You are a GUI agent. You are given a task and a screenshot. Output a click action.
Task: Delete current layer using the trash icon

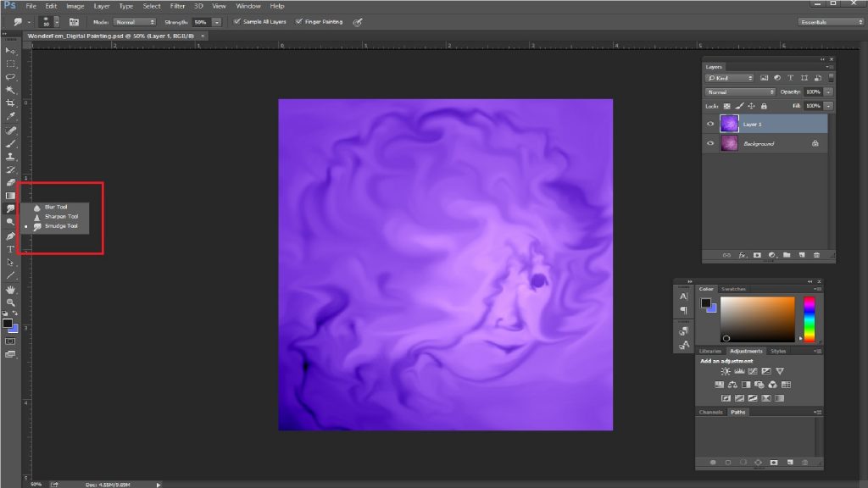tap(816, 255)
